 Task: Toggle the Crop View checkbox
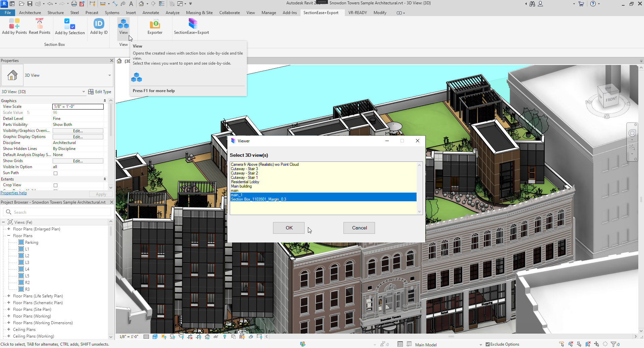[x=56, y=185]
